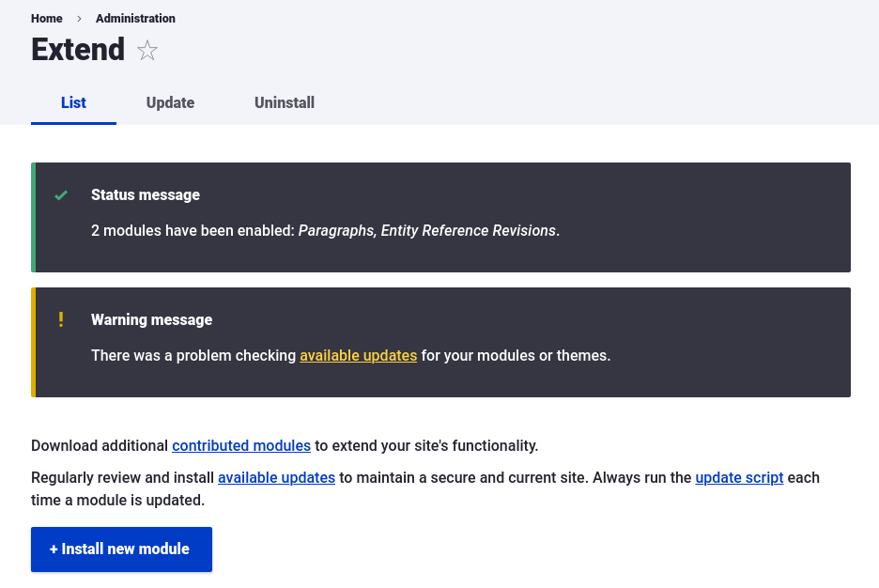The height and width of the screenshot is (588, 879).
Task: Click the Status message heading
Action: 146,195
